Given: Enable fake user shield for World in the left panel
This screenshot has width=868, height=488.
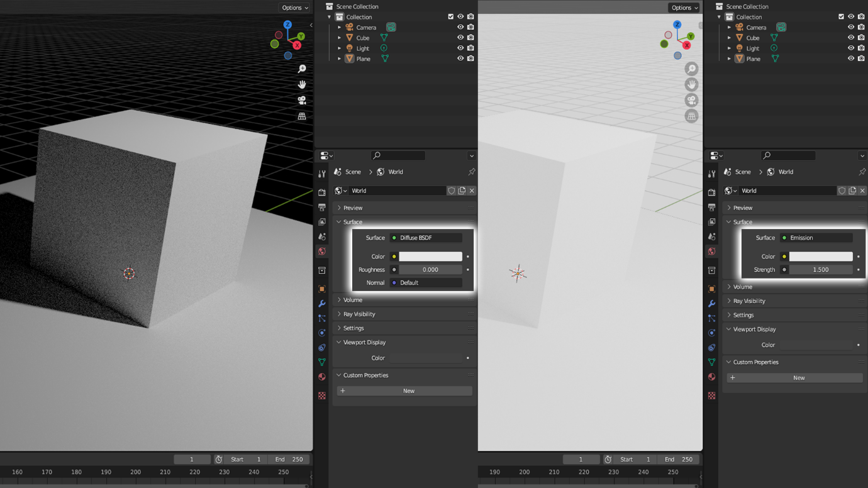Looking at the screenshot, I should 451,191.
